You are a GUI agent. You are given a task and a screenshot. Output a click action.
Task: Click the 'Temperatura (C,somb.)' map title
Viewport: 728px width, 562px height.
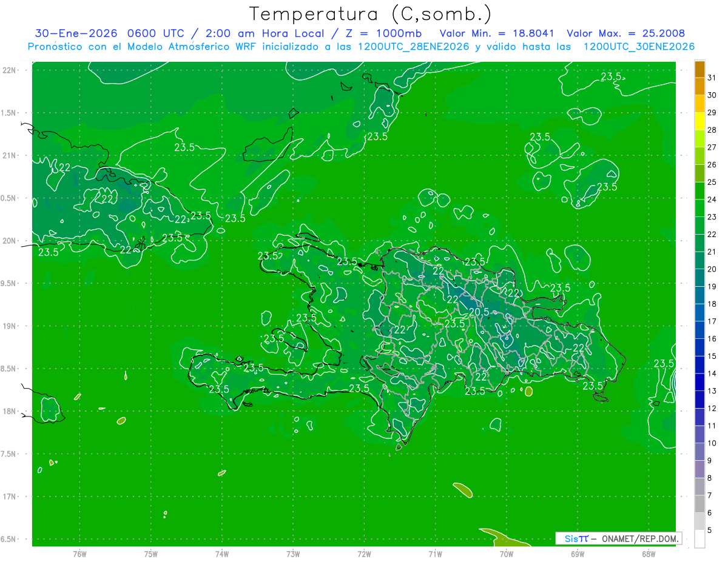[x=370, y=14]
